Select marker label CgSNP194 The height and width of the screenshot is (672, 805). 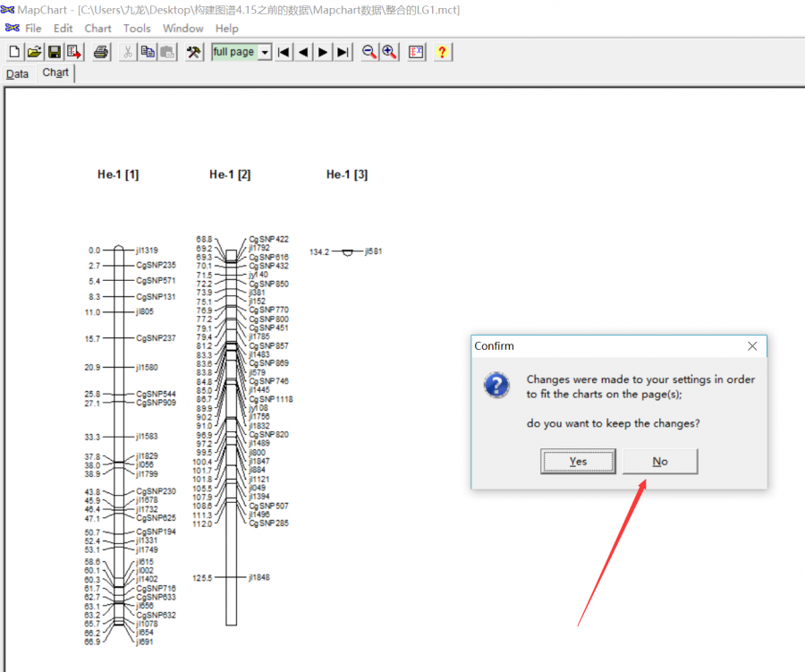click(x=156, y=532)
